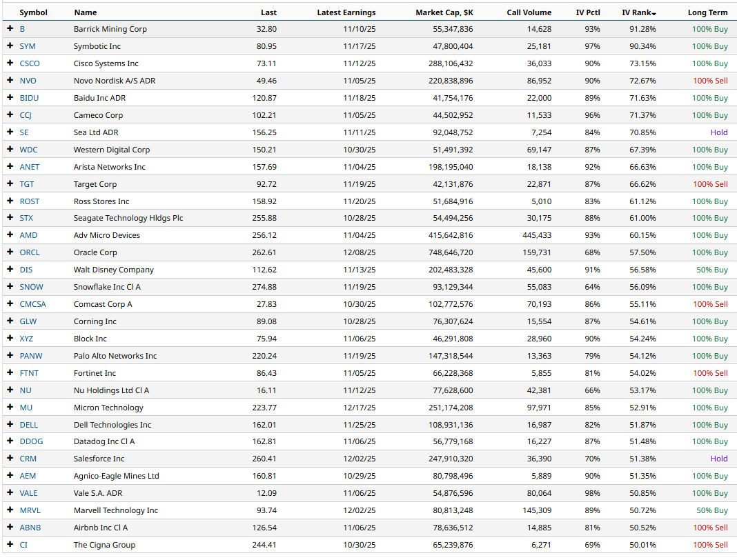Expand the plus icon beside SYM

(x=10, y=46)
